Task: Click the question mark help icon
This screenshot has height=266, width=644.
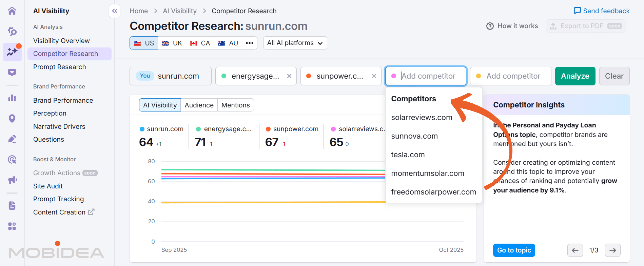Action: point(490,26)
